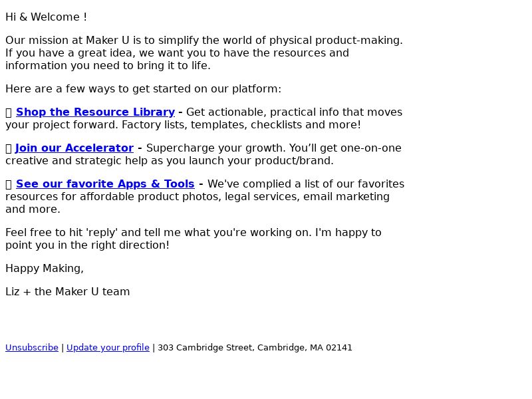Screen dimensions: 532x399
Task: Click the Unsubscribe link in the footer
Action: point(32,347)
